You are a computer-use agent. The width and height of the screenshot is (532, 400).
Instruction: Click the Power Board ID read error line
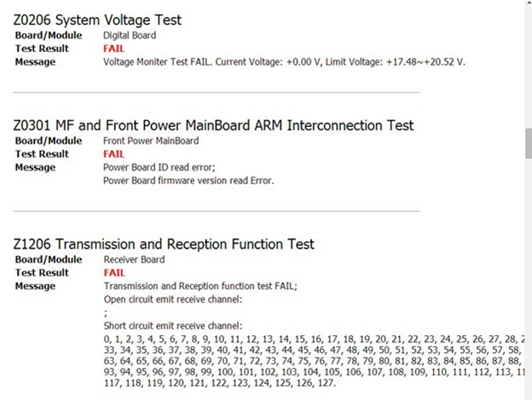[159, 167]
